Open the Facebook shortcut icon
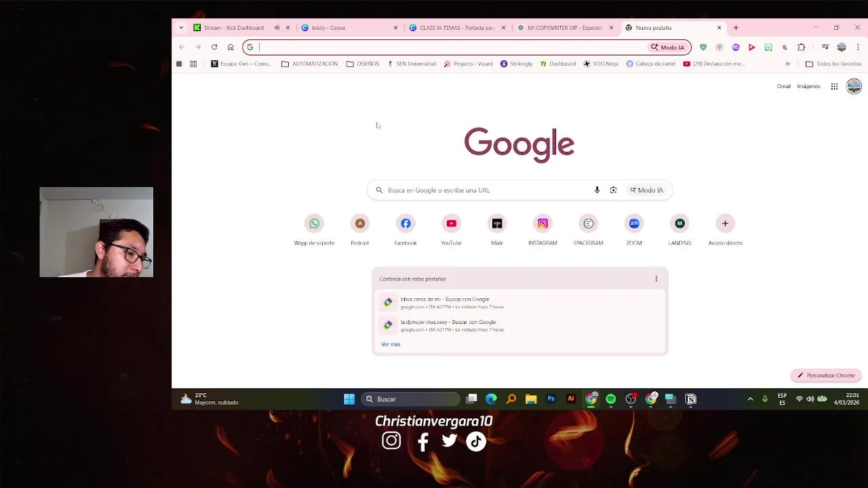The height and width of the screenshot is (488, 868). 406,224
